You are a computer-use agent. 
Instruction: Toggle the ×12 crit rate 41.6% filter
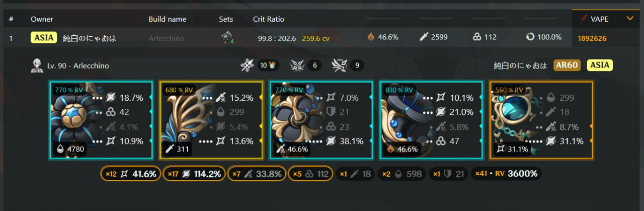coord(130,174)
